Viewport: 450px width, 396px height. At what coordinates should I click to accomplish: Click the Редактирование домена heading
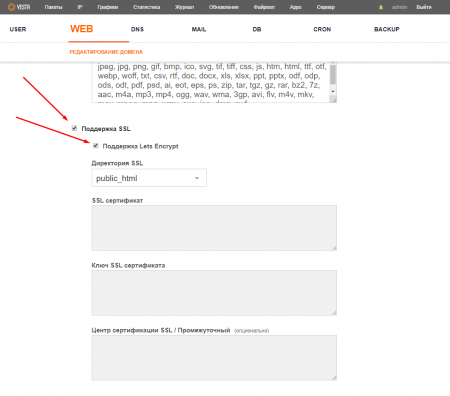click(x=106, y=52)
